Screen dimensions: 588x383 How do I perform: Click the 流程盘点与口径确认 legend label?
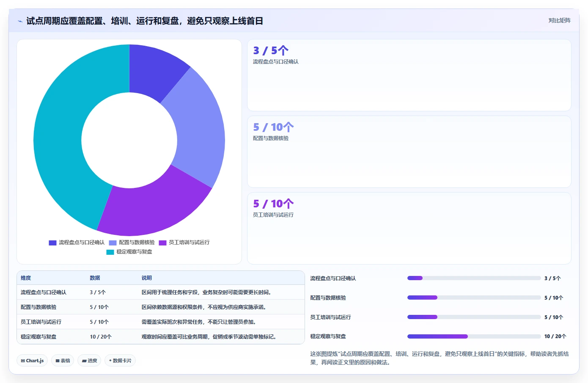82,242
